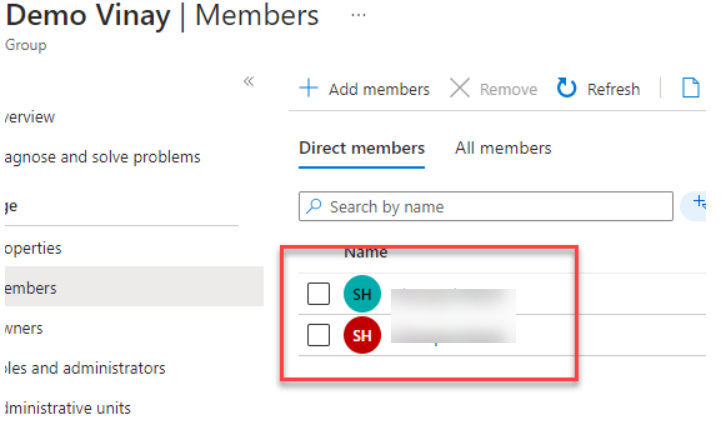The height and width of the screenshot is (429, 726).
Task: Open the ellipsis more options menu
Action: point(359,17)
